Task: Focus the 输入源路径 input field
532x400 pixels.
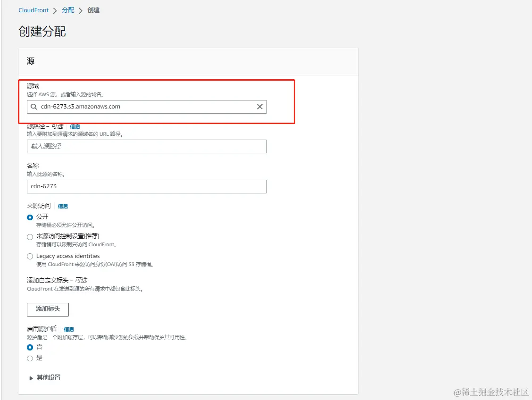Action: (147, 146)
